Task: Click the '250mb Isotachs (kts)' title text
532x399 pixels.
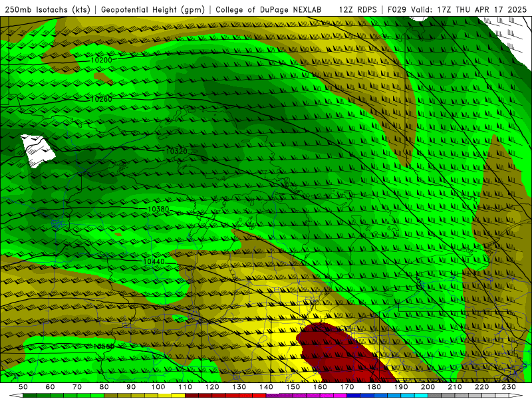Action: point(47,10)
